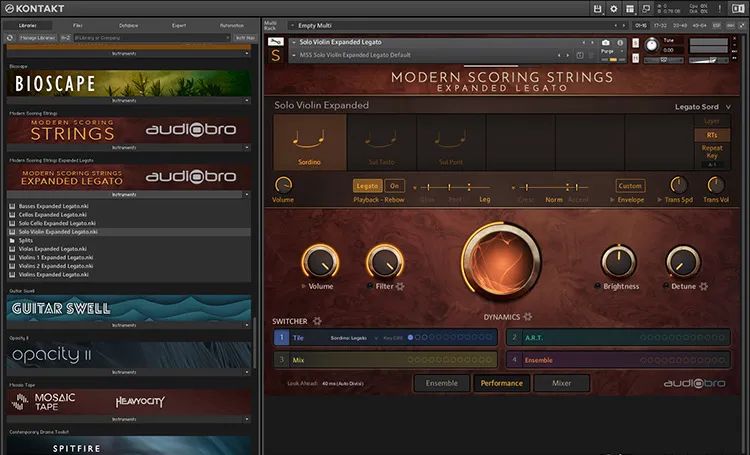Viewport: 750px width, 455px height.
Task: Toggle the Filter enable dot
Action: [x=370, y=286]
